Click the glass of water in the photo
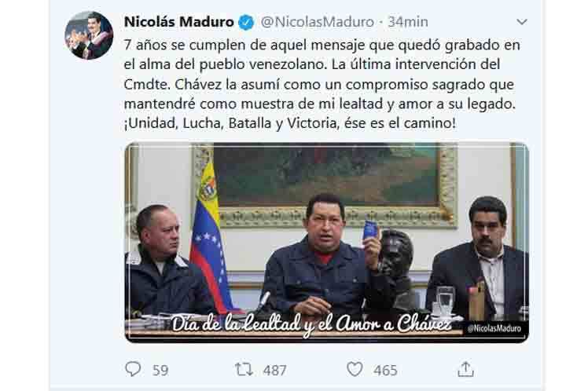Viewport: 588px width, 391px height. tap(445, 300)
